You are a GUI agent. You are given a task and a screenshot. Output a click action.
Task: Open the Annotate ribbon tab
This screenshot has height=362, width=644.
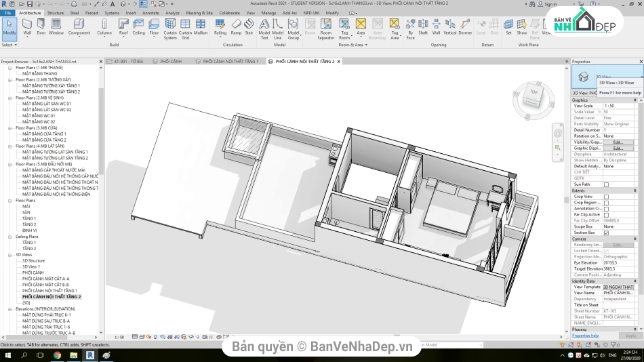[150, 13]
